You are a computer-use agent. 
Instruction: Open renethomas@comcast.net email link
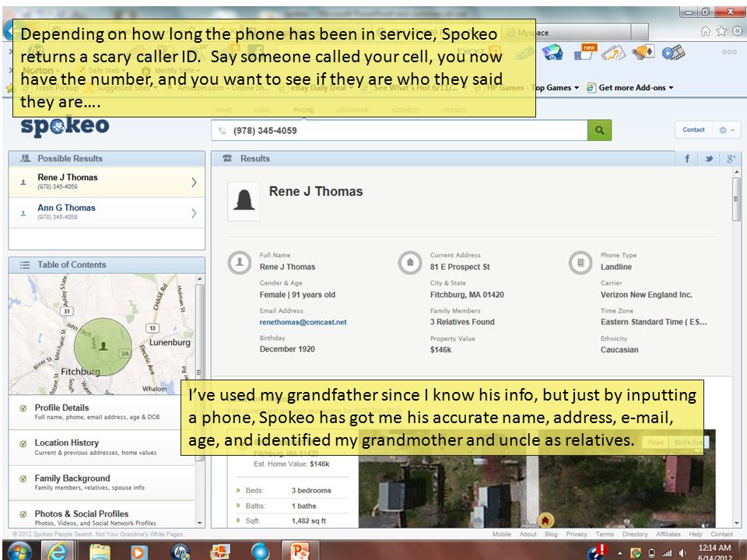click(303, 322)
